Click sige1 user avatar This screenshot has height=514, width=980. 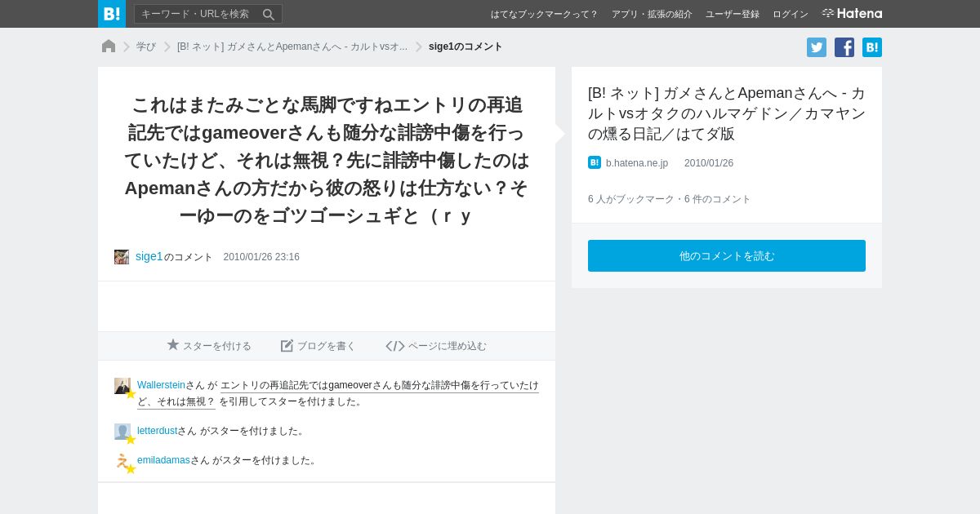coord(122,257)
